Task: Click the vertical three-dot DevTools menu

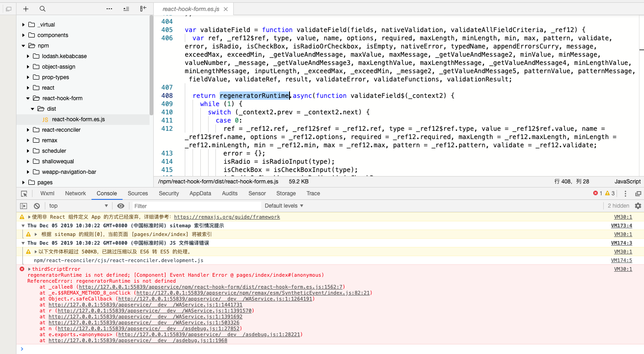Action: pyautogui.click(x=625, y=193)
